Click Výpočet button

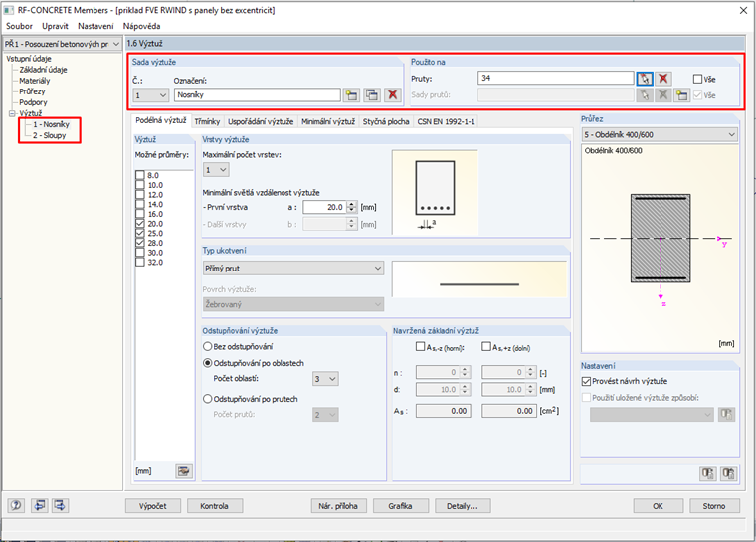153,506
